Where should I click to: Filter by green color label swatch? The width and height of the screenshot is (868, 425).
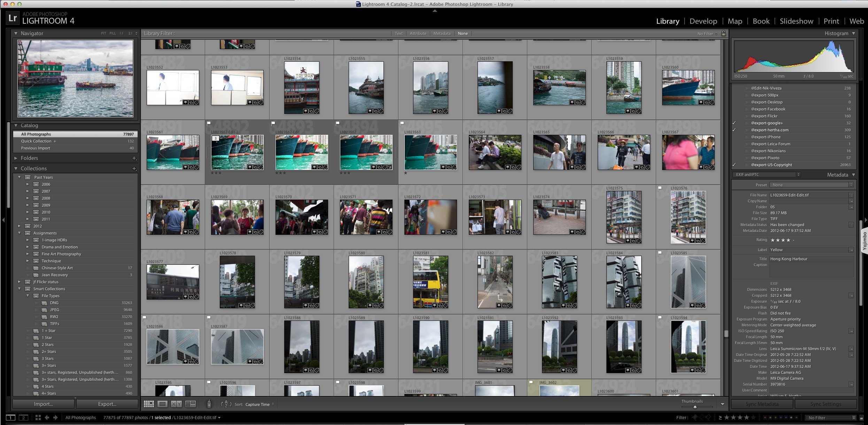[776, 417]
